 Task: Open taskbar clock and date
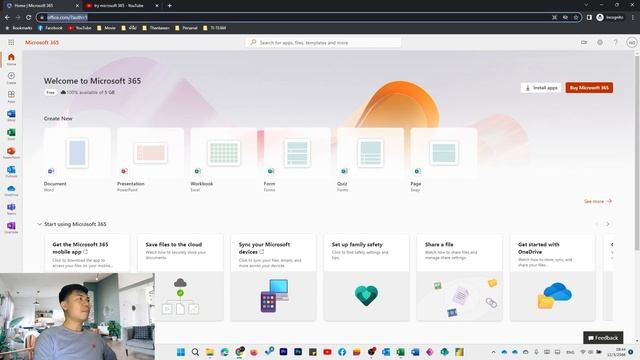[616, 352]
